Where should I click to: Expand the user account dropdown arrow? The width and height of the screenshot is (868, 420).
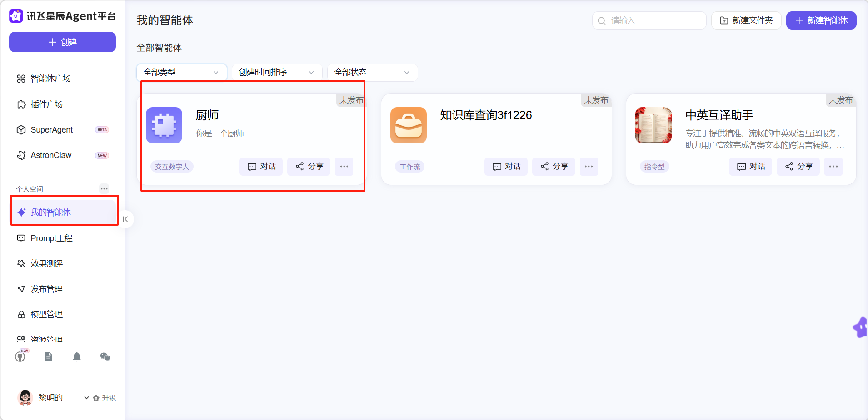86,398
